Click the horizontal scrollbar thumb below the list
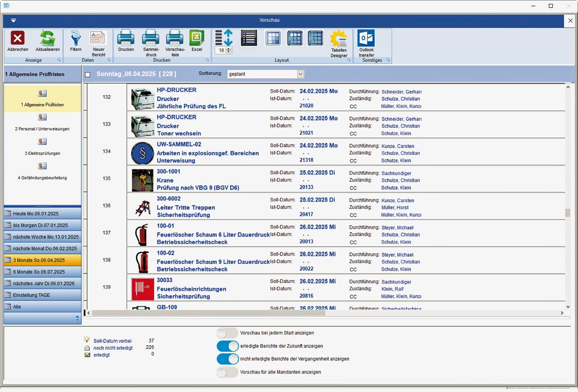 click(x=208, y=313)
